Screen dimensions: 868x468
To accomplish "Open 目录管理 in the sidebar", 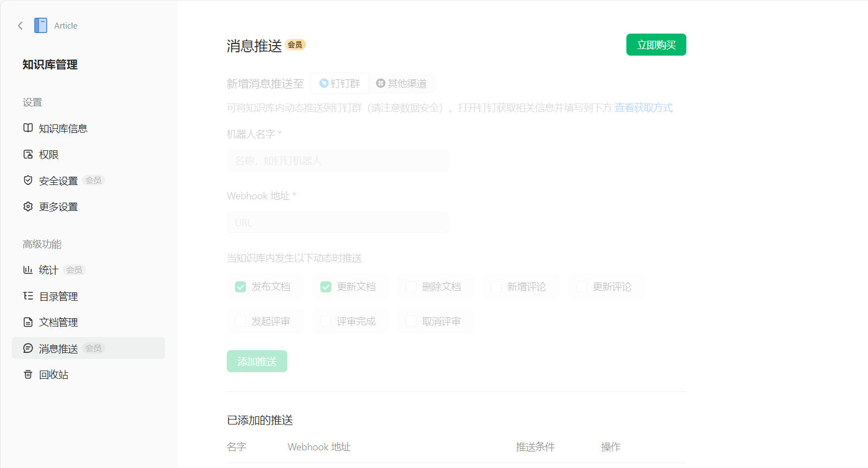I will 58,297.
